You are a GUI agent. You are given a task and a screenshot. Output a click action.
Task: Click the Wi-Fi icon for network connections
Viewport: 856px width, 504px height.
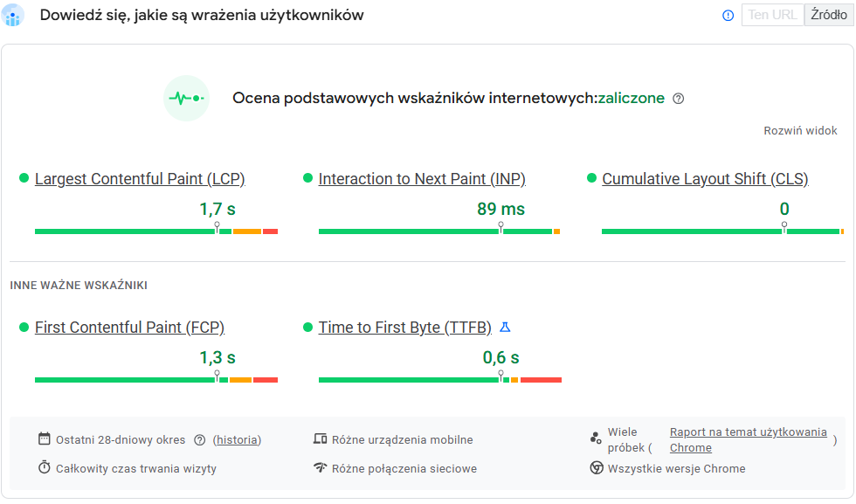tap(321, 468)
